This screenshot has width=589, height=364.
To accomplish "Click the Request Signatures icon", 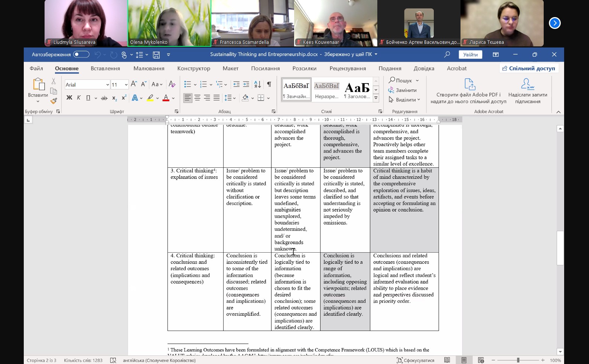I will point(527,84).
